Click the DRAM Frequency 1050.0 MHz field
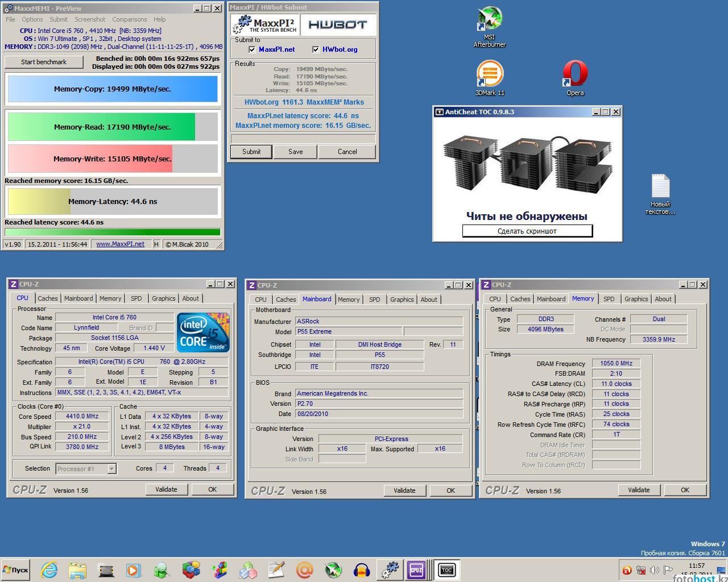This screenshot has height=582, width=728. 616,364
